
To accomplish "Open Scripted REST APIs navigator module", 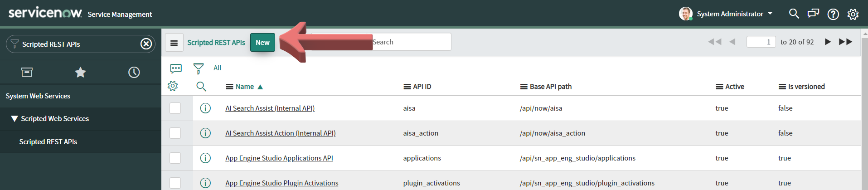I will (x=48, y=141).
